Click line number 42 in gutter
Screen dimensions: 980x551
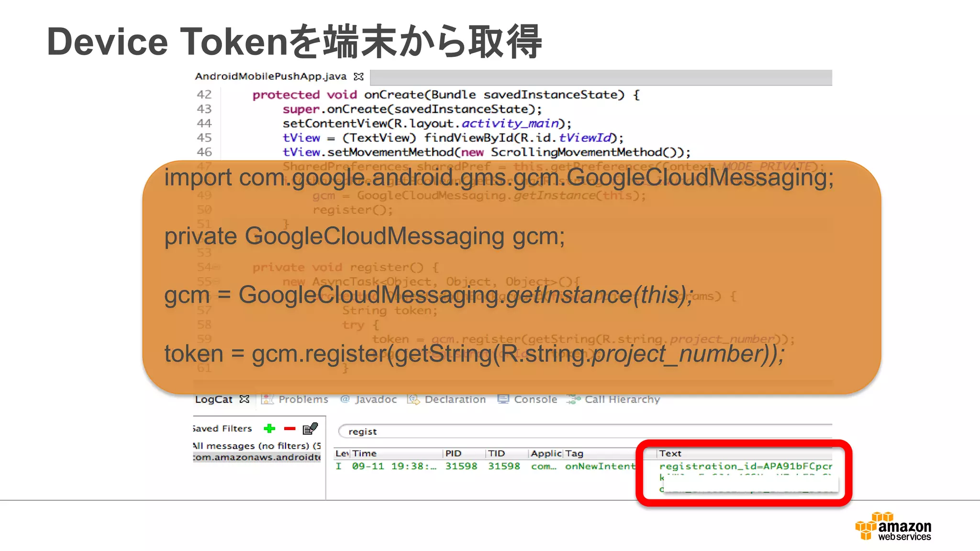click(x=204, y=95)
